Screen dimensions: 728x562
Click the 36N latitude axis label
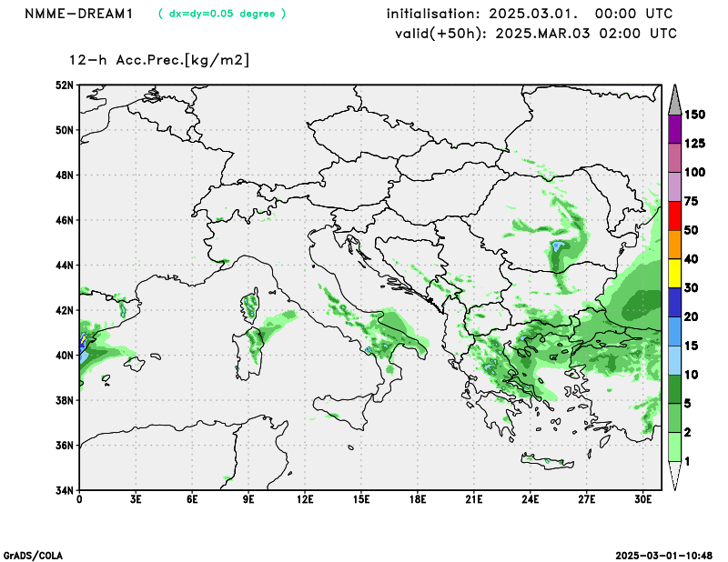pos(65,446)
